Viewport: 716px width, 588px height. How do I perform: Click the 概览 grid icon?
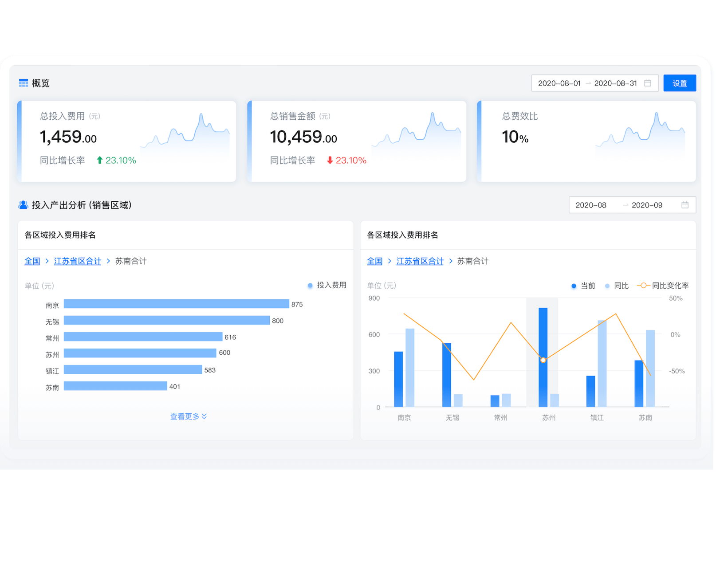24,83
